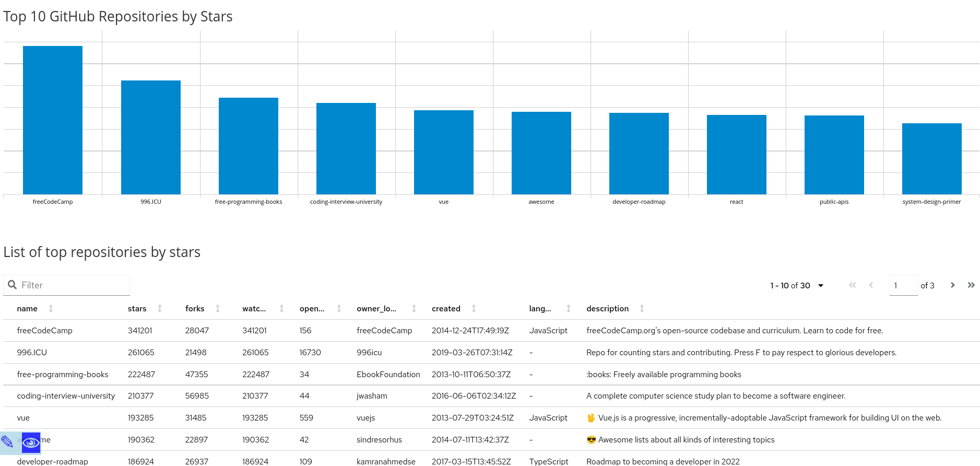This screenshot has height=466, width=980.
Task: Click open issues value 16730
Action: 310,353
